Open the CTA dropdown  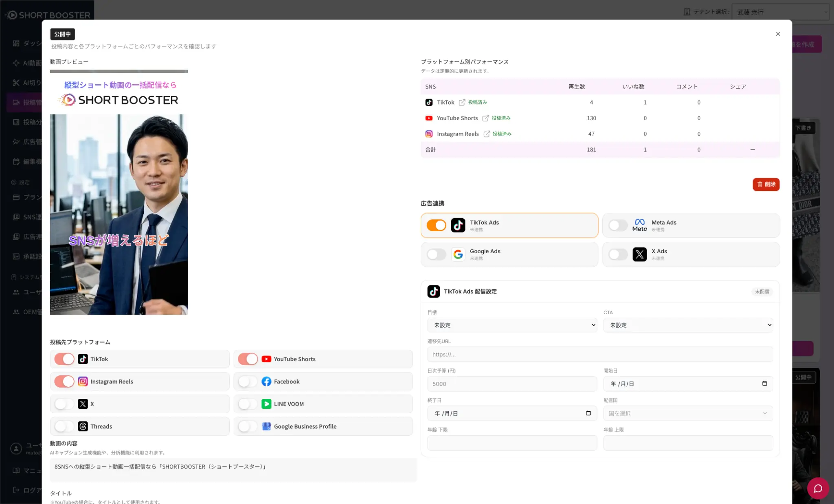tap(688, 325)
